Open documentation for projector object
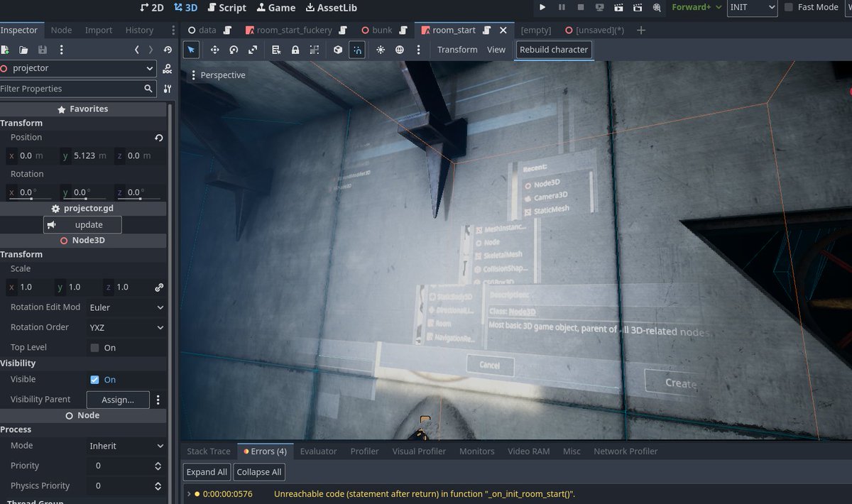This screenshot has height=504, width=852. tap(167, 69)
